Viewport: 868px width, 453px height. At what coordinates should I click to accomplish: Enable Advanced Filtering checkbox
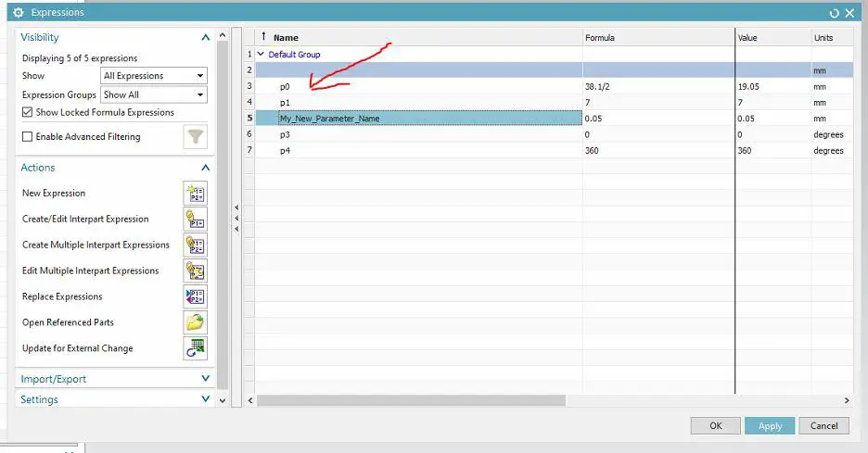click(x=27, y=136)
